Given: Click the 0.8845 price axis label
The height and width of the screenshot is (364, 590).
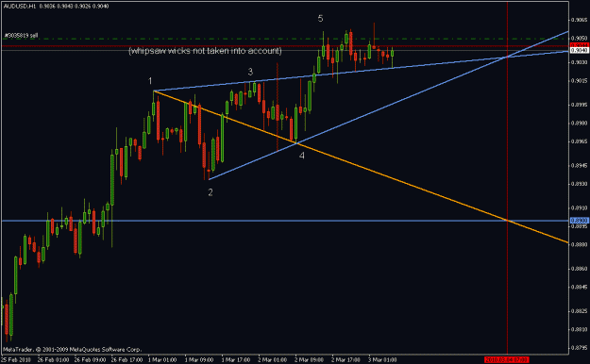Looking at the screenshot, I should pyautogui.click(x=580, y=287).
